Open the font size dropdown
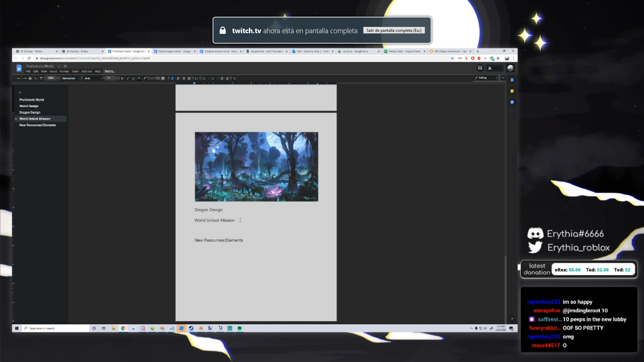This screenshot has height=362, width=644. 111,78
